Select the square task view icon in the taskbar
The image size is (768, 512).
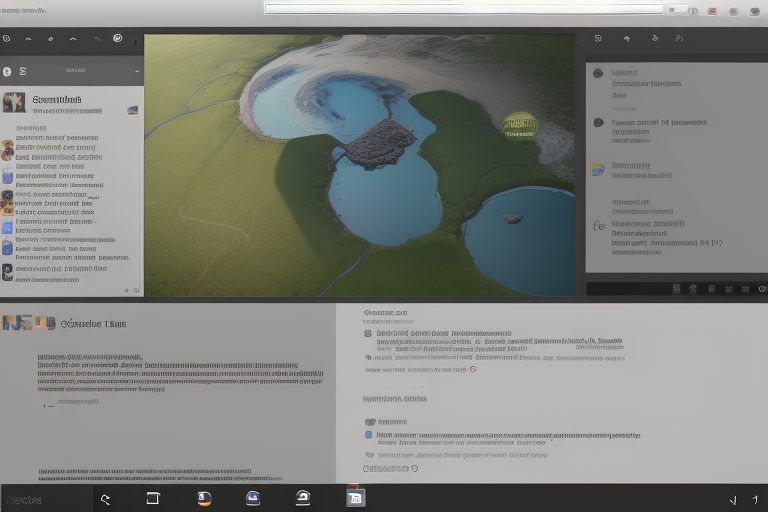153,498
